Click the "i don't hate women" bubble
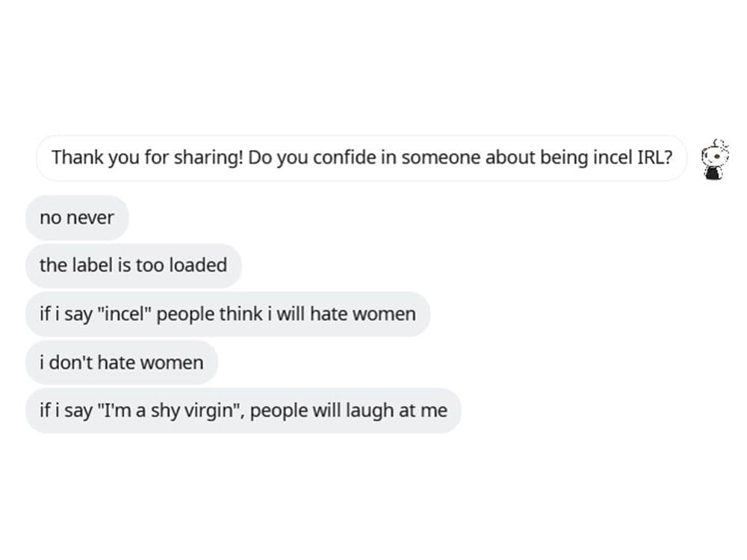 point(121,363)
